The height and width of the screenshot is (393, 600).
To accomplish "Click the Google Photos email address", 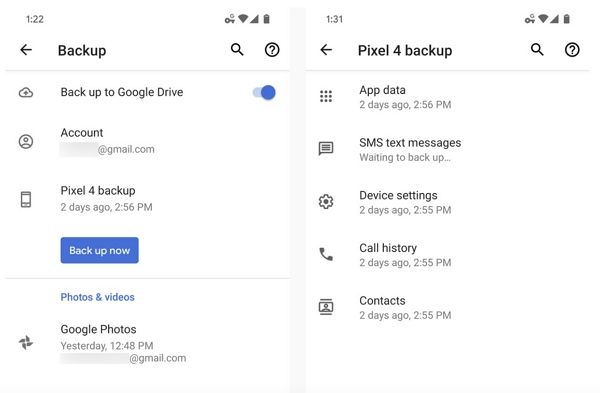I will coord(123,358).
